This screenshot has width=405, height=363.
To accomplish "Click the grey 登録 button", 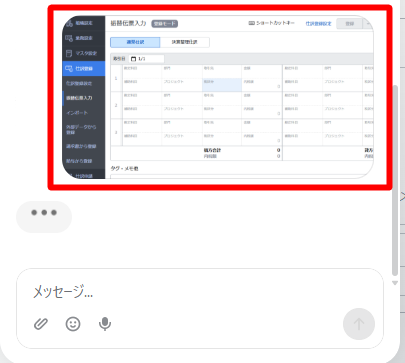I will click(350, 24).
